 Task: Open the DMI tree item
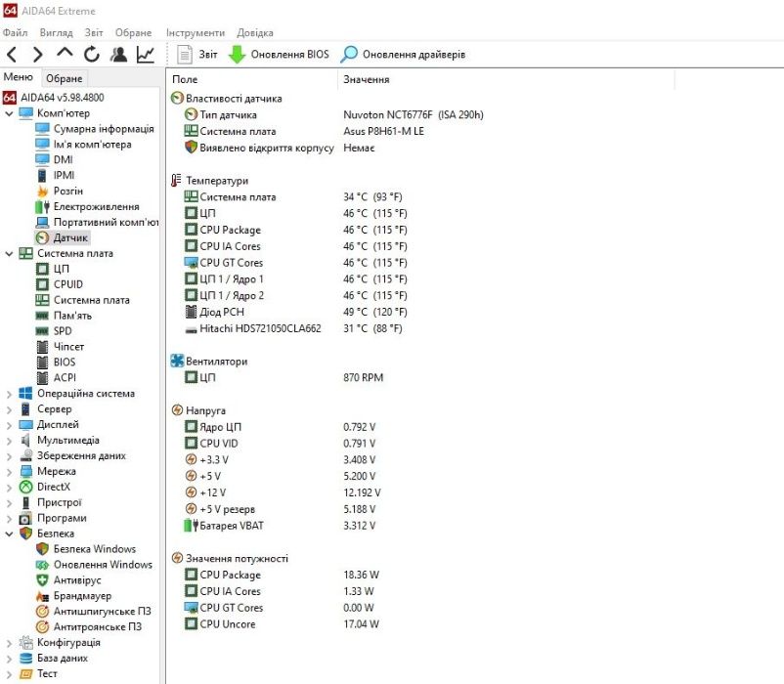(54, 160)
